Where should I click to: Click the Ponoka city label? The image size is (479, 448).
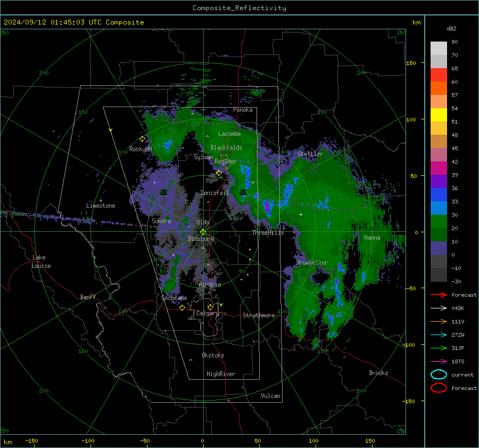pos(243,110)
